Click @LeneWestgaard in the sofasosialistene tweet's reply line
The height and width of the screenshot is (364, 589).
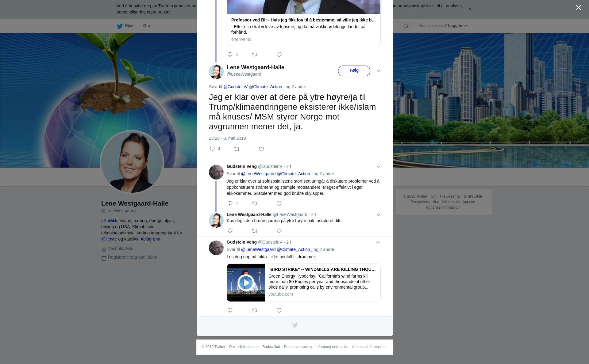pyautogui.click(x=258, y=174)
